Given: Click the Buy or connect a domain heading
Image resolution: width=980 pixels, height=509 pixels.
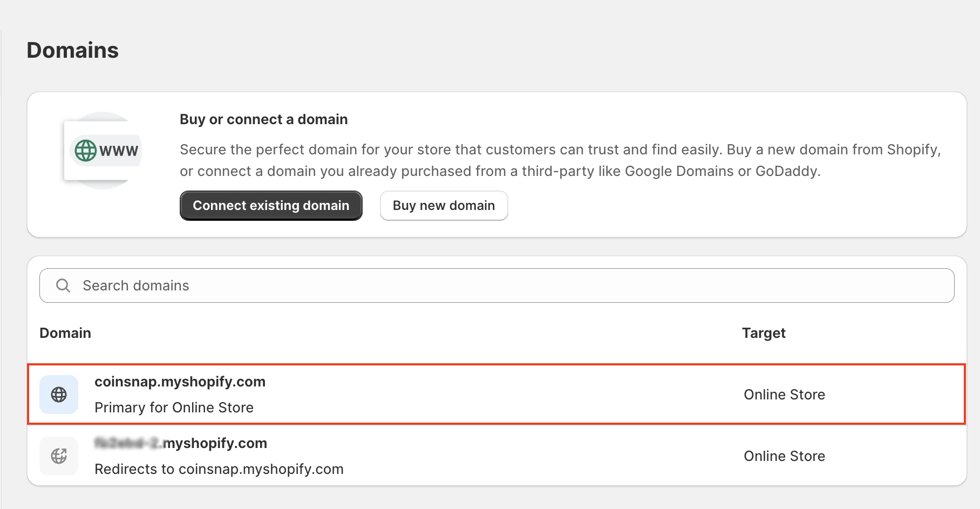Looking at the screenshot, I should coord(263,119).
